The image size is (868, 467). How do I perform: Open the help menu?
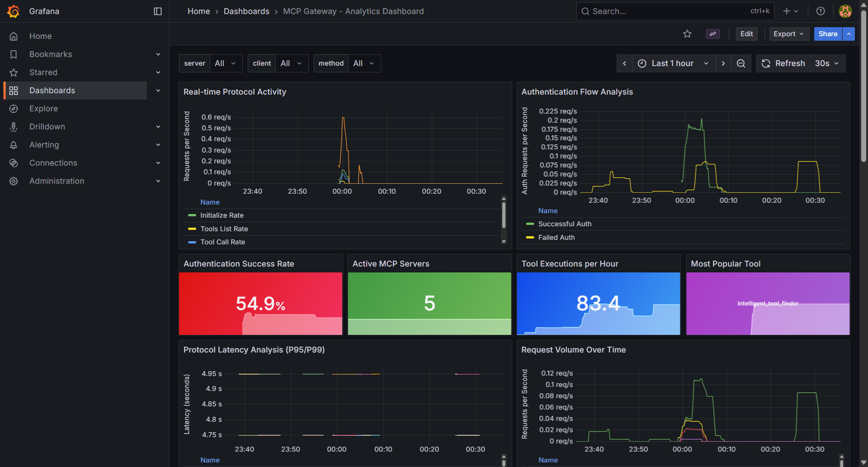(x=820, y=11)
